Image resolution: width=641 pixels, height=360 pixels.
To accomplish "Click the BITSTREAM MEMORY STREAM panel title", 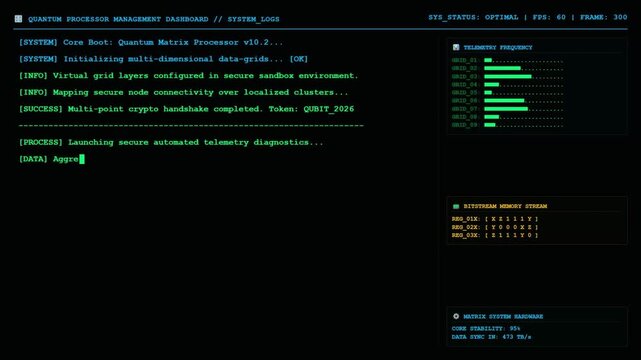I will point(505,206).
